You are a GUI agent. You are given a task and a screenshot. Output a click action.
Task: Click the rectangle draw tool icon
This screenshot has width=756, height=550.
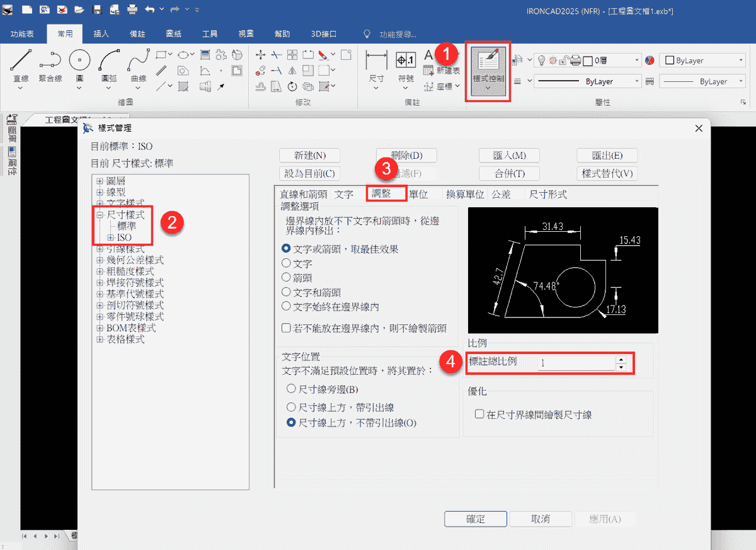click(161, 55)
